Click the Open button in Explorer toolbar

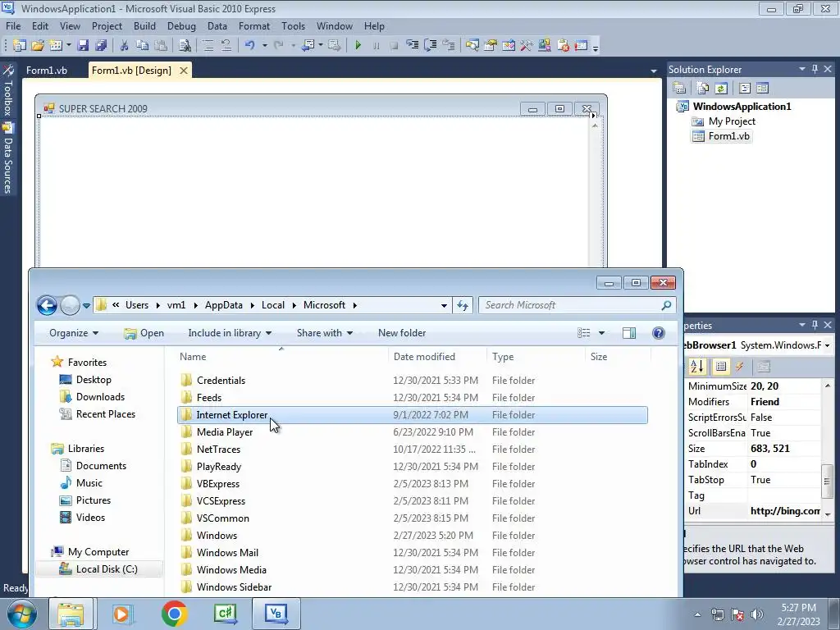click(144, 333)
